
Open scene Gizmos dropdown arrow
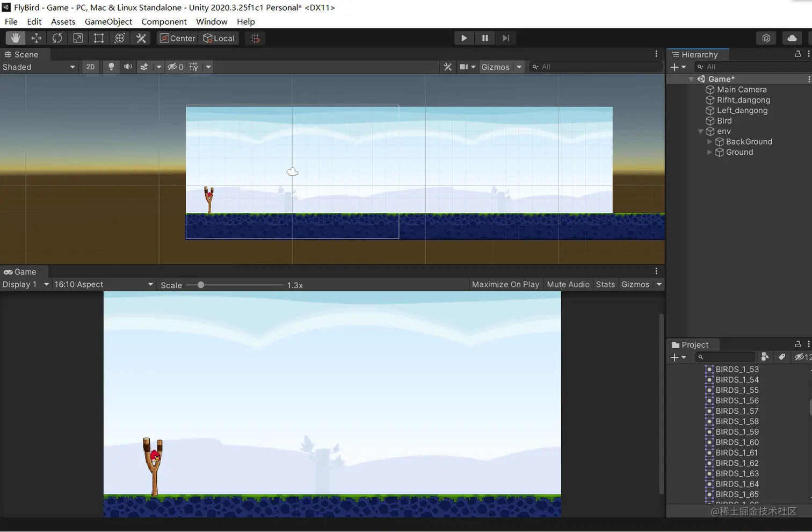[519, 67]
